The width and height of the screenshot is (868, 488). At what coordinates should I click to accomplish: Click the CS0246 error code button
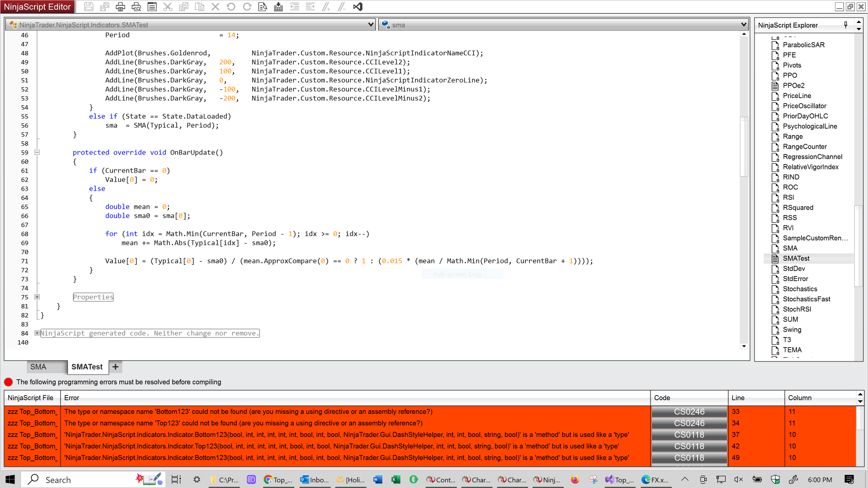(x=689, y=412)
